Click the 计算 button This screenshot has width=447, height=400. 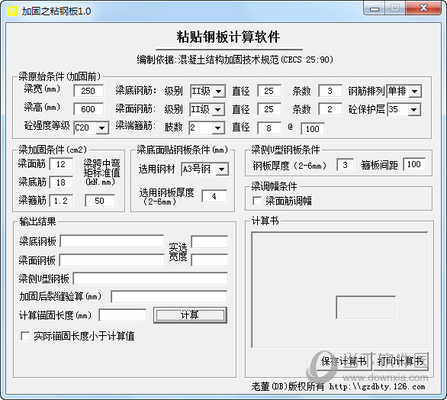point(190,315)
